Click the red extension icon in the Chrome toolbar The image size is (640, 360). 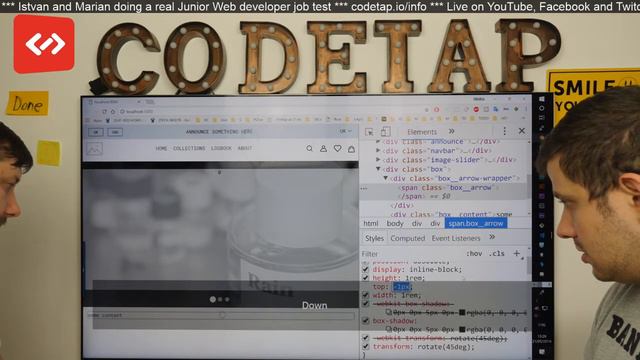476,109
